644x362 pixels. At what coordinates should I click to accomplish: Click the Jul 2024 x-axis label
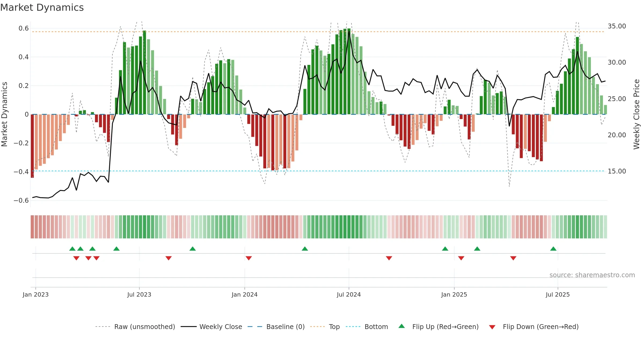pyautogui.click(x=349, y=294)
